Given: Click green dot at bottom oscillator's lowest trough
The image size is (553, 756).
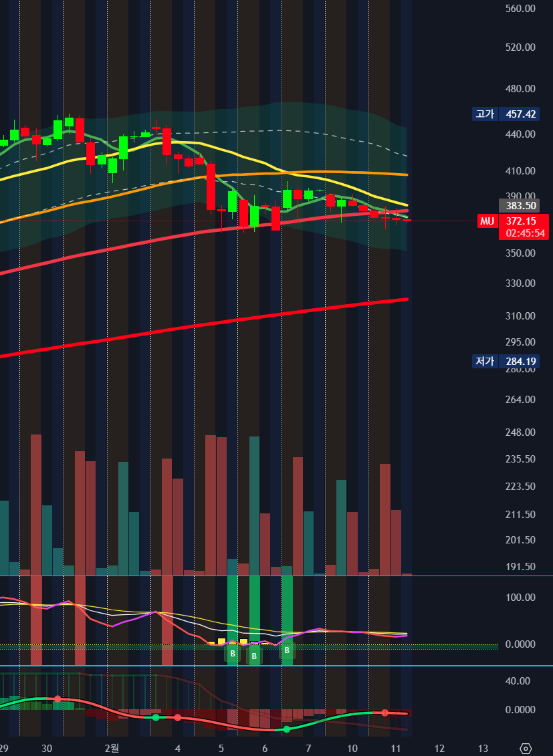Looking at the screenshot, I should tap(286, 729).
